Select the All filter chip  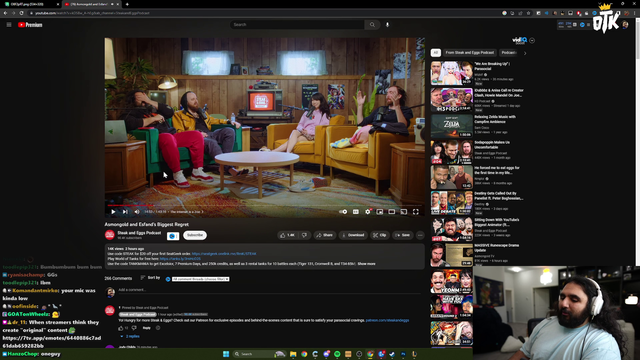(436, 53)
